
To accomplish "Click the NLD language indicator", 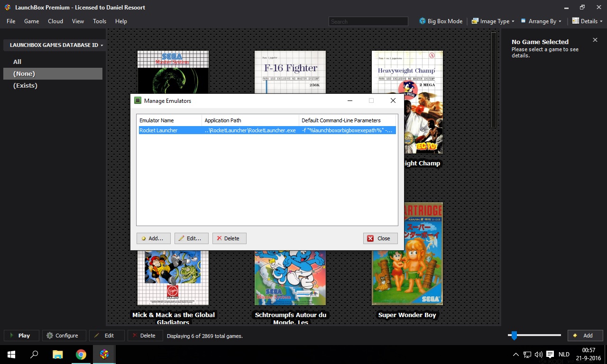I will tap(564, 355).
